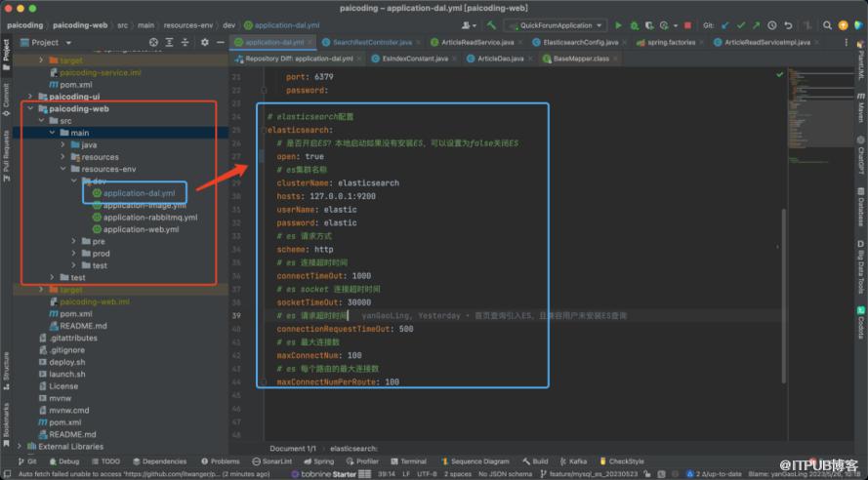Screen dimensions: 868x480
Task: Open the Problems tool window button
Action: pos(220,461)
